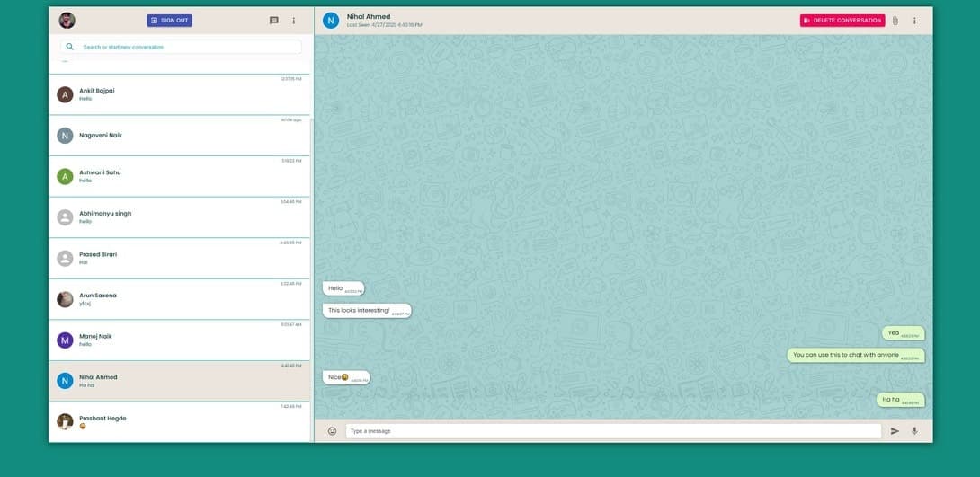Viewport: 980px width, 477px height.
Task: Click the new chat message icon
Action: click(274, 21)
